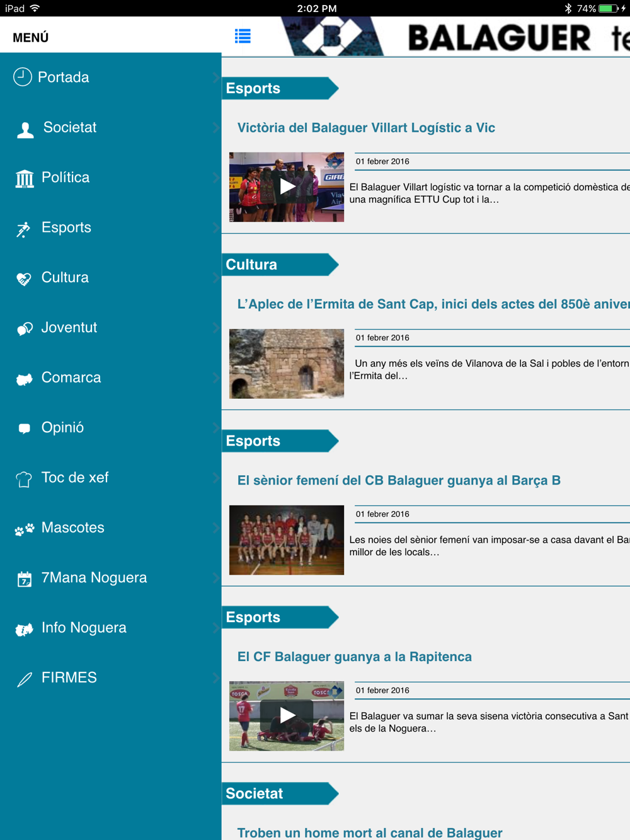Open the Portada menu item
The image size is (630, 840).
(x=110, y=78)
